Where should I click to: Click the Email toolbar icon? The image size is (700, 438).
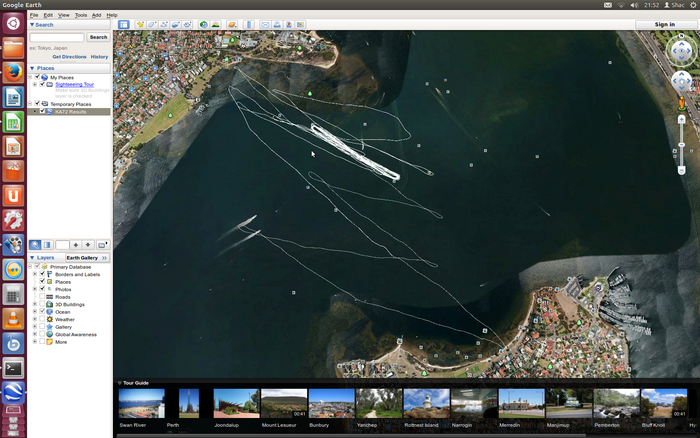tap(265, 24)
